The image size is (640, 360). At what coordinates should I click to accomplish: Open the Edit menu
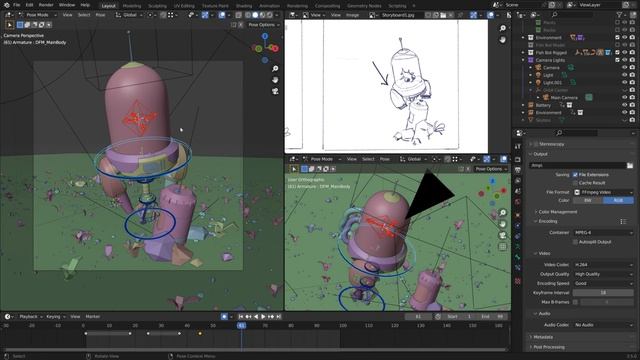[x=29, y=5]
